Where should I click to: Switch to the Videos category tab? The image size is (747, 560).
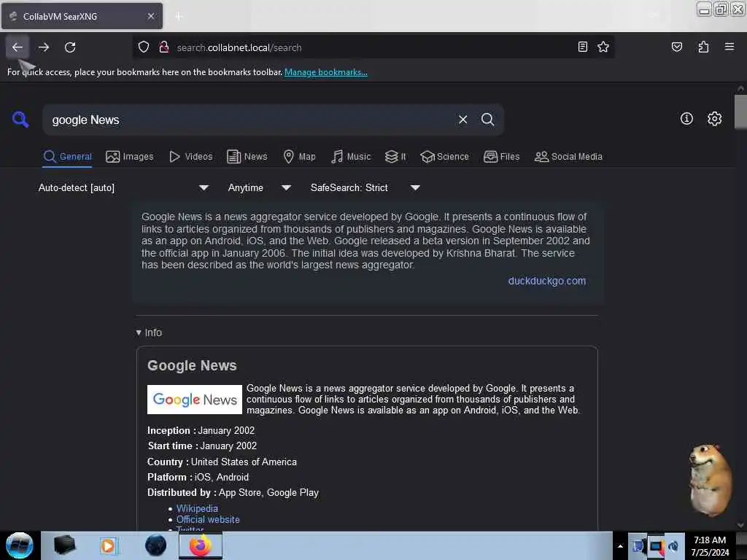click(191, 157)
